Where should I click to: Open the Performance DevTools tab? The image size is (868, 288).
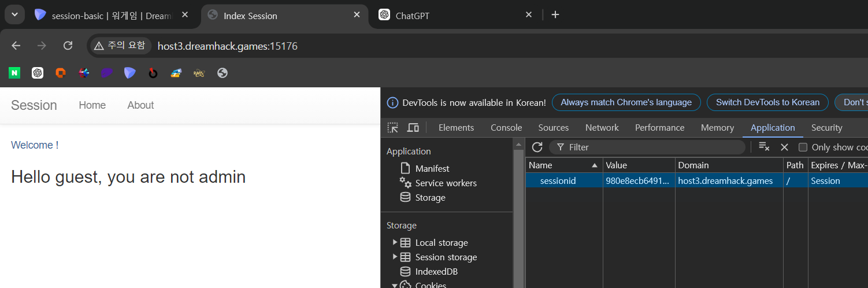tap(660, 128)
